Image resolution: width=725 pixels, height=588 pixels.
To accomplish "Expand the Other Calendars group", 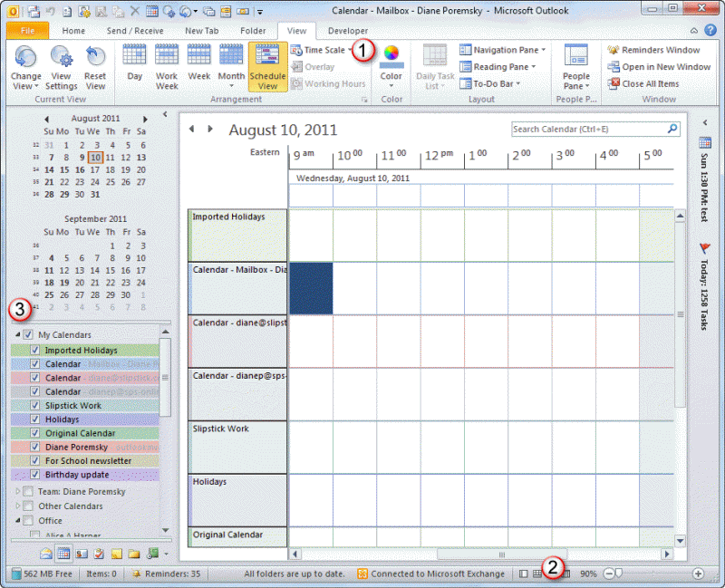I will click(17, 506).
